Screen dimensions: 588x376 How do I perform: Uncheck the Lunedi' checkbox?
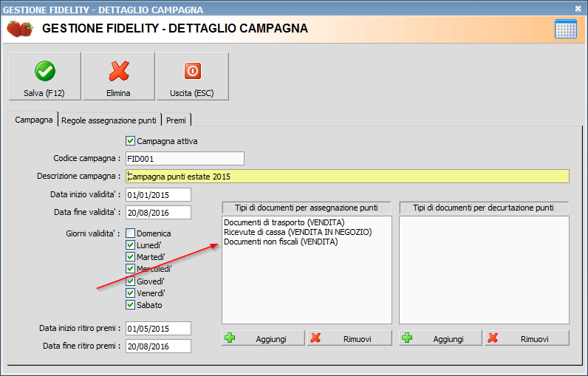coord(130,245)
